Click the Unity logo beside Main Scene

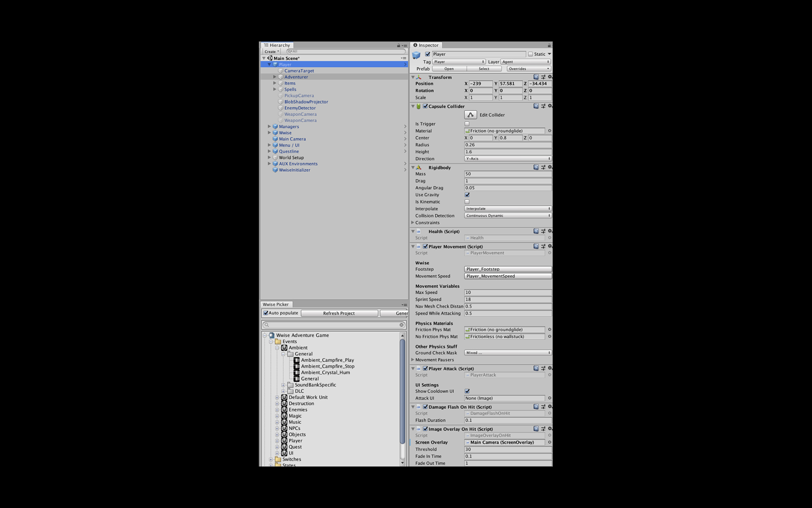pos(270,58)
